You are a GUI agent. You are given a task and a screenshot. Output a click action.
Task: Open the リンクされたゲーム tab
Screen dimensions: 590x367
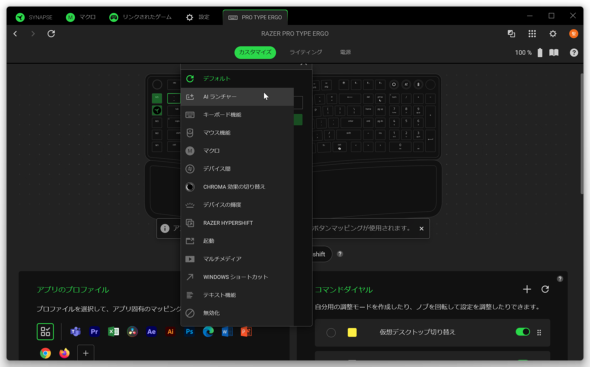(x=140, y=17)
